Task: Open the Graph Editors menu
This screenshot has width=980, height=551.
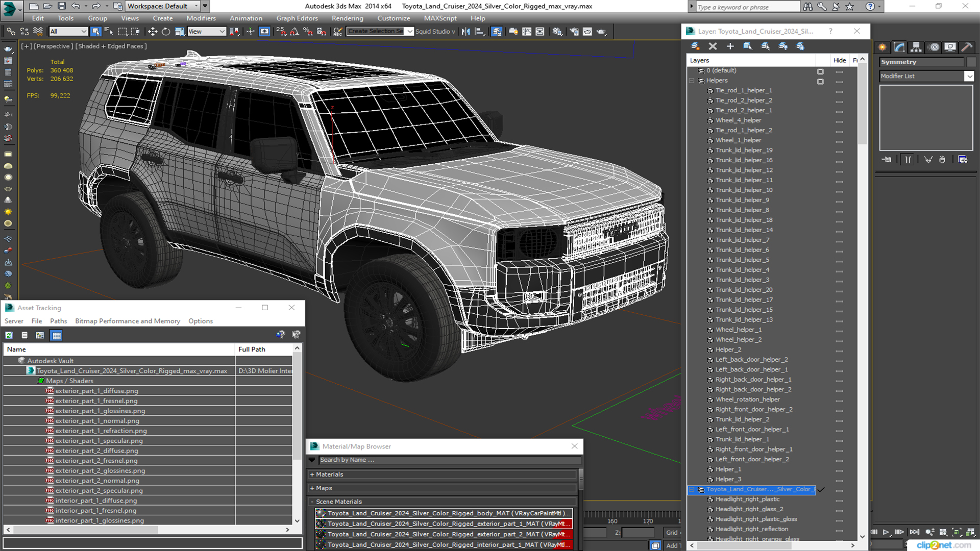Action: pos(297,18)
